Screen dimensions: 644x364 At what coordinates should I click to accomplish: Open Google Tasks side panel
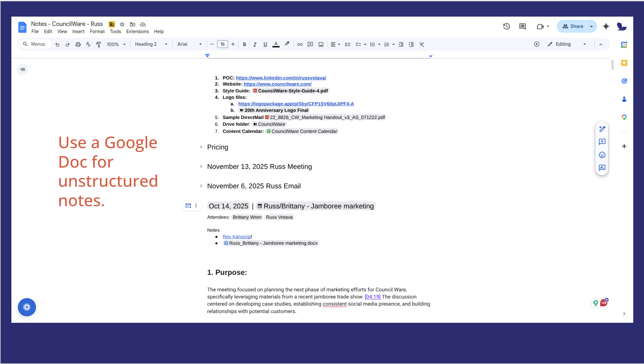[x=624, y=81]
